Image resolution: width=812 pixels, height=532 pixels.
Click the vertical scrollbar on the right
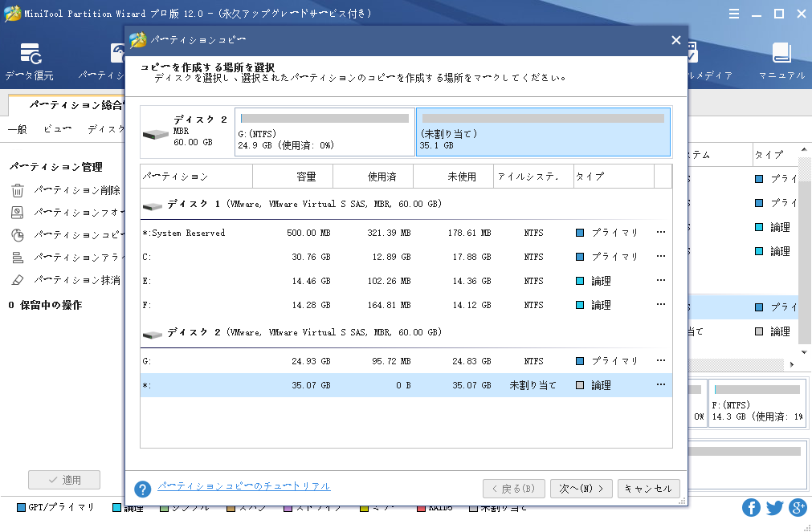point(806,241)
